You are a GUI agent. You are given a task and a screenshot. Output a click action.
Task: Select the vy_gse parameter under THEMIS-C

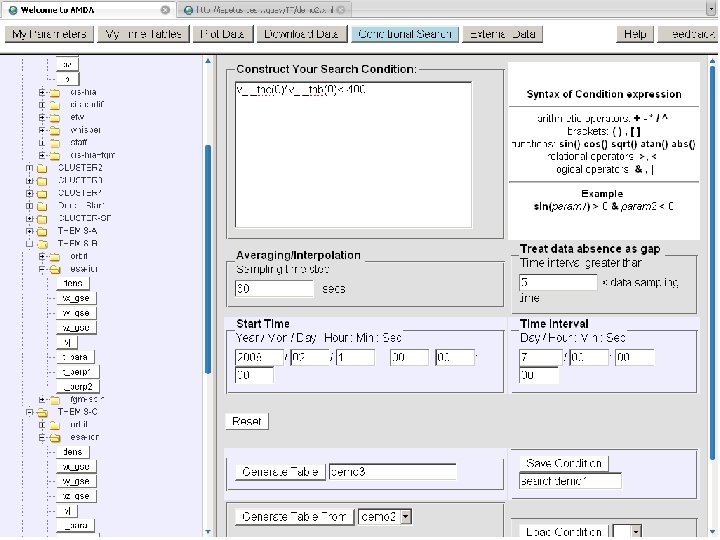coord(77,482)
